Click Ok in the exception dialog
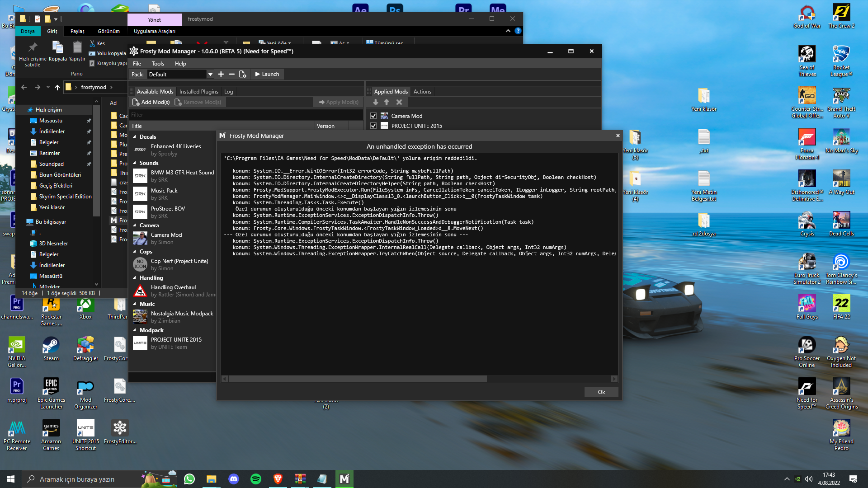This screenshot has height=488, width=868. coord(601,392)
